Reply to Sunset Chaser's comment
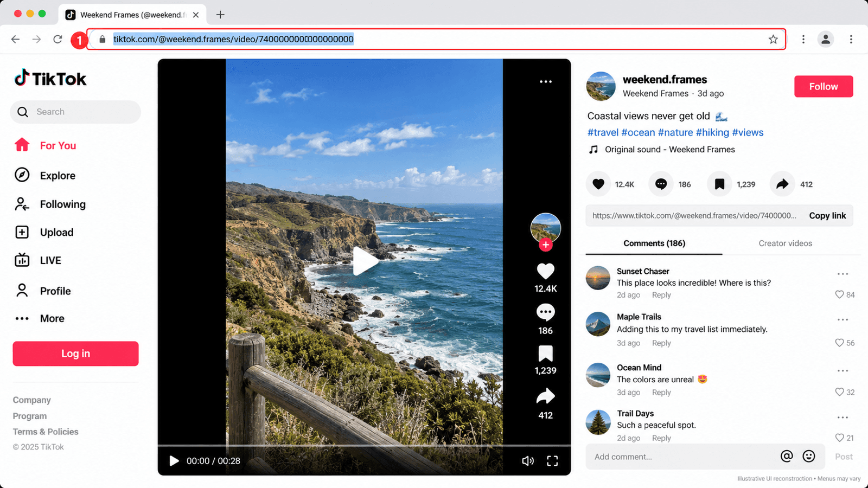 point(661,295)
